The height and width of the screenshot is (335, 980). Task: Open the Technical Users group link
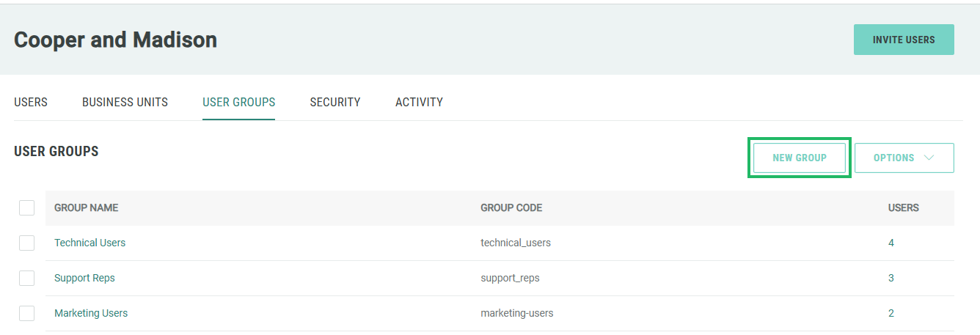(x=89, y=243)
